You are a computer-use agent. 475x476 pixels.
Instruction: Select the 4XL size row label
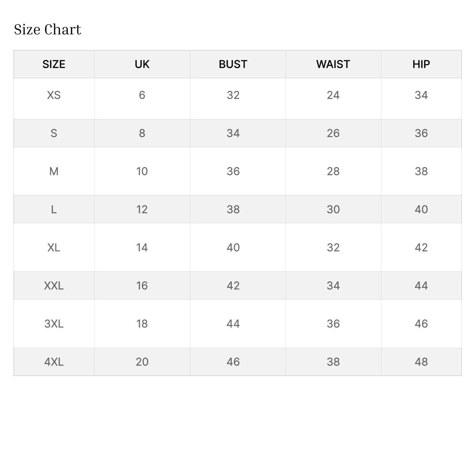coord(54,362)
